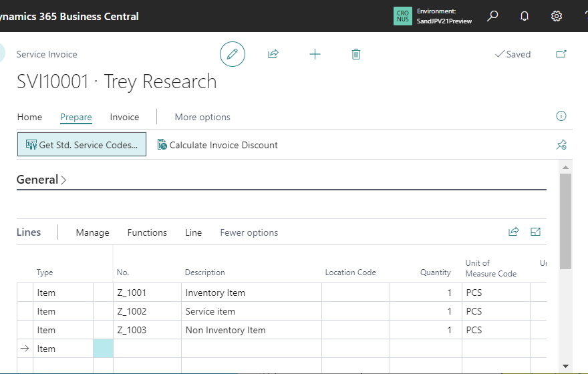Image resolution: width=588 pixels, height=374 pixels.
Task: Click the highlighted cell in the new row
Action: point(103,349)
